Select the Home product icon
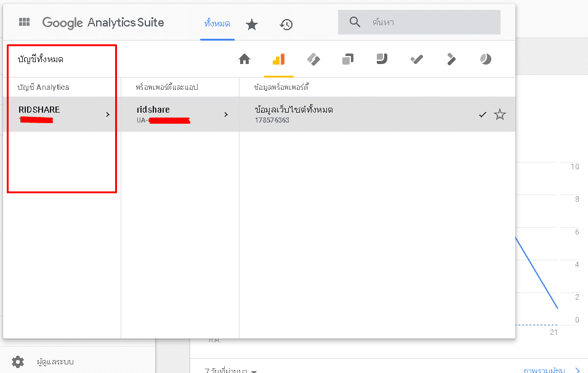 tap(244, 59)
